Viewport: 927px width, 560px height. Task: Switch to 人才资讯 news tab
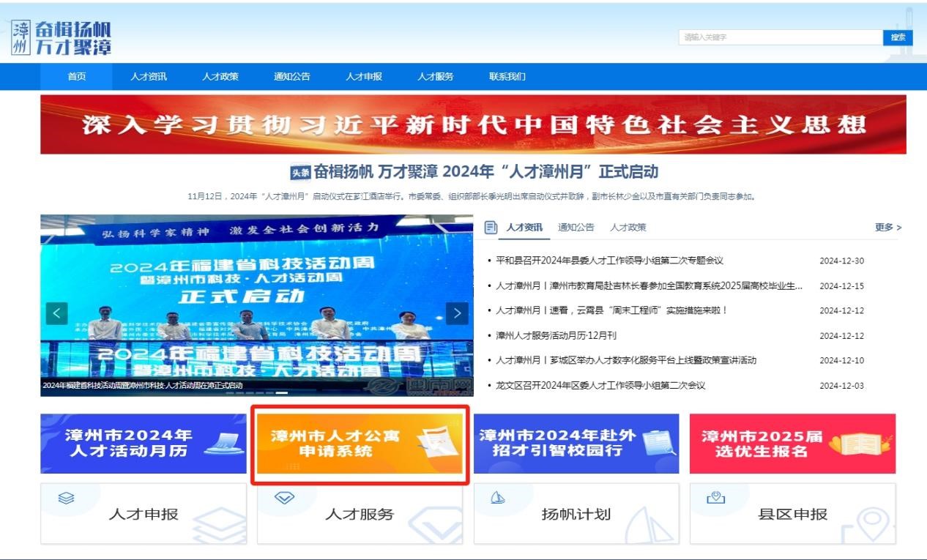tap(524, 228)
